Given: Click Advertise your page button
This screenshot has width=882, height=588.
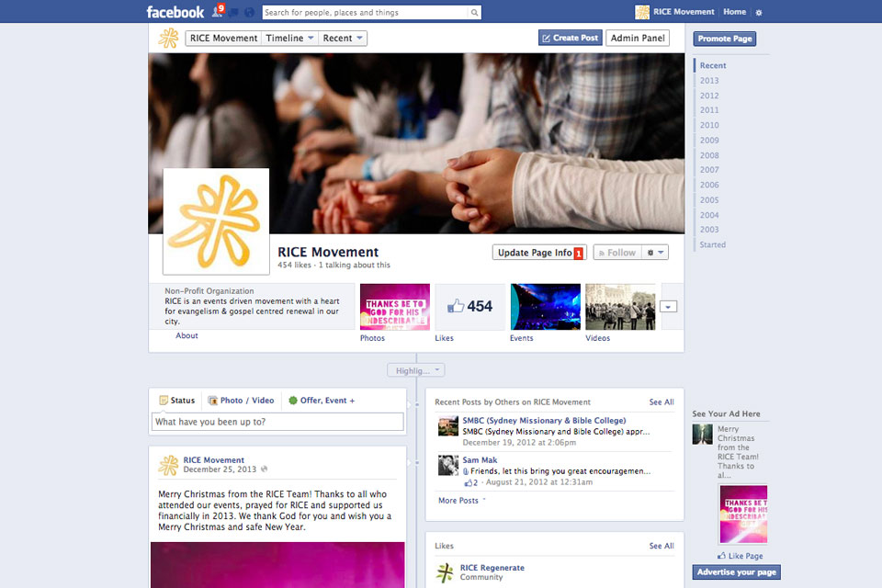Looking at the screenshot, I should [x=736, y=571].
